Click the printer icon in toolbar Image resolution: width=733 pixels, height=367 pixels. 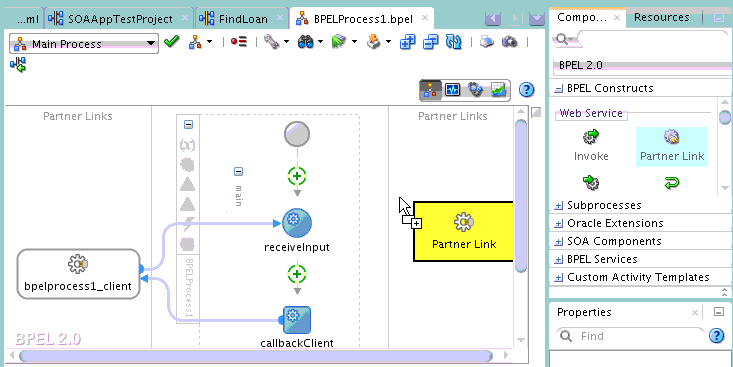[x=487, y=43]
